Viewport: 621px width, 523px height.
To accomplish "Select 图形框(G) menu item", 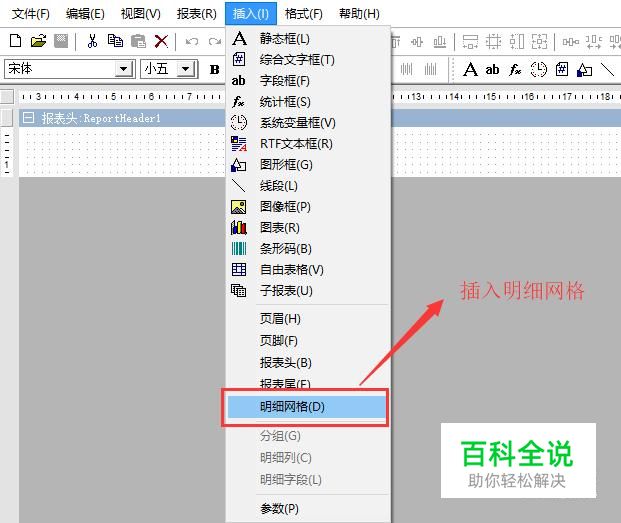I will (308, 165).
